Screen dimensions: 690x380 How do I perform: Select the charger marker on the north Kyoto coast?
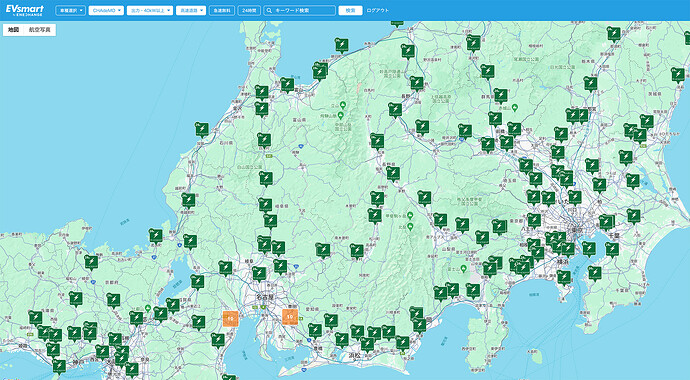tap(91, 262)
